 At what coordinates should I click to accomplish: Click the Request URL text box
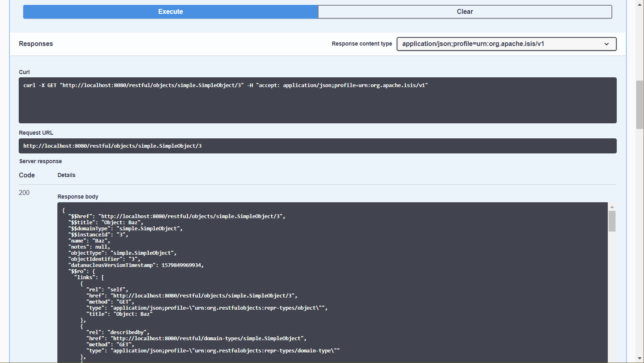click(317, 146)
